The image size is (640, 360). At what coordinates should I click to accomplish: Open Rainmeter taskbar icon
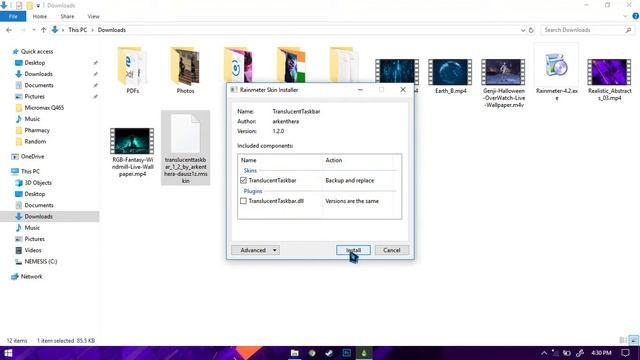[x=364, y=353]
